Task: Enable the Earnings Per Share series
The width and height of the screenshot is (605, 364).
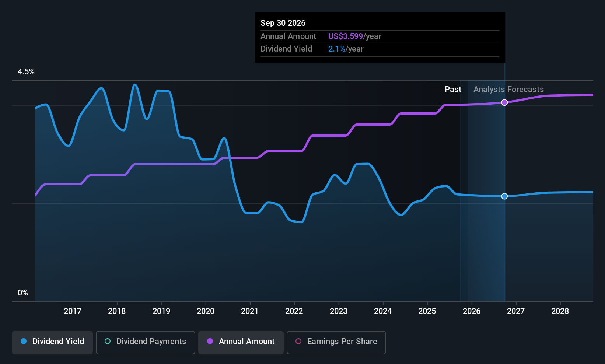Action: (336, 342)
